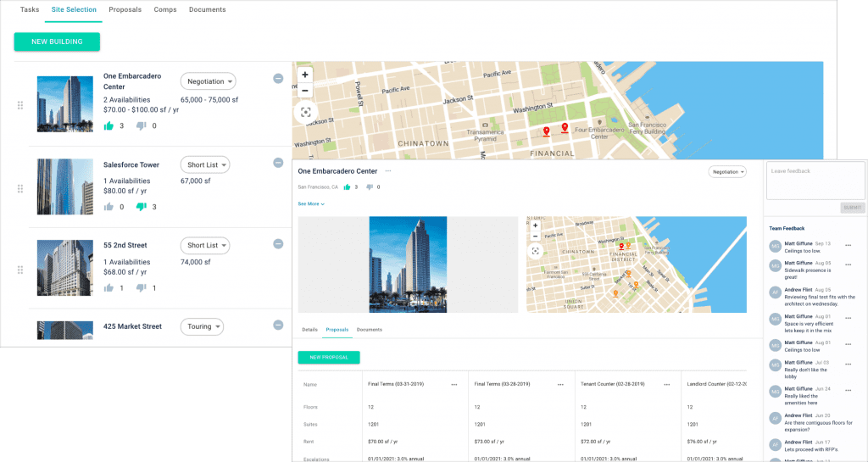Open the Documents tab in top navigation
The width and height of the screenshot is (868, 462).
click(x=207, y=9)
